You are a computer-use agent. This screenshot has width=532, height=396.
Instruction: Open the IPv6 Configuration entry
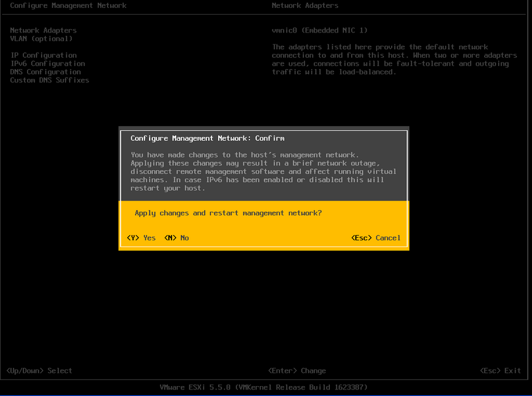[47, 63]
